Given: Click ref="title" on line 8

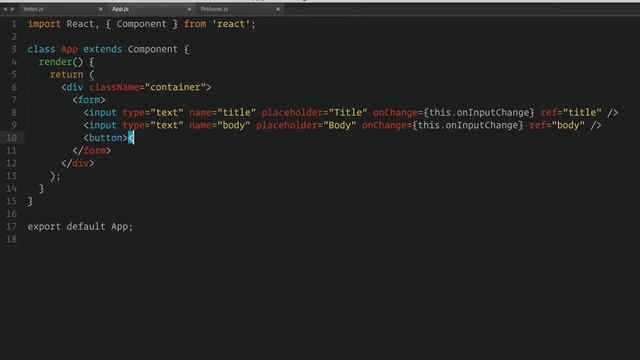Looking at the screenshot, I should pyautogui.click(x=571, y=113).
